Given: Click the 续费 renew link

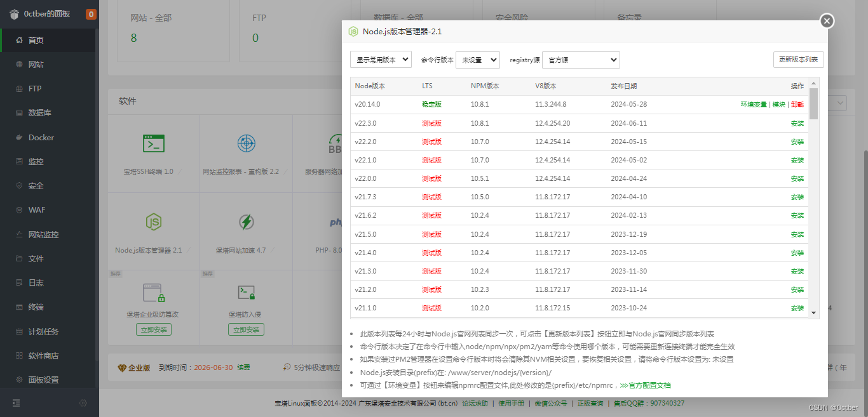Looking at the screenshot, I should coord(243,367).
